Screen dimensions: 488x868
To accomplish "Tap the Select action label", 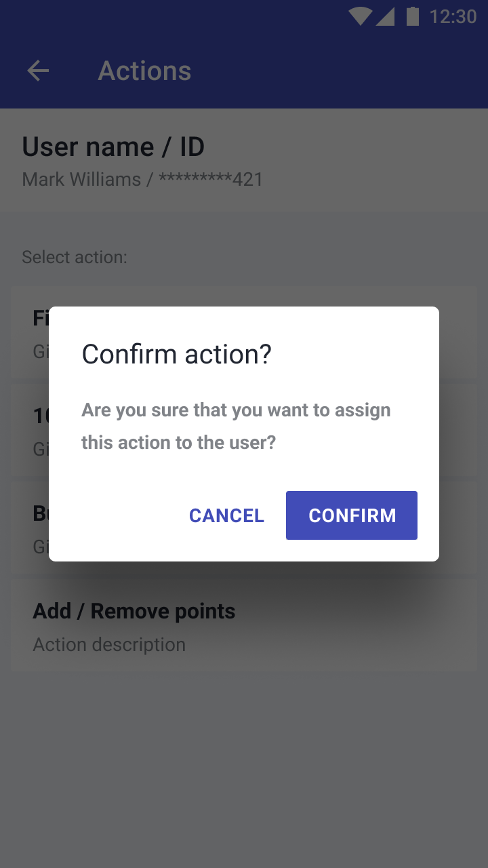I will coord(75,257).
